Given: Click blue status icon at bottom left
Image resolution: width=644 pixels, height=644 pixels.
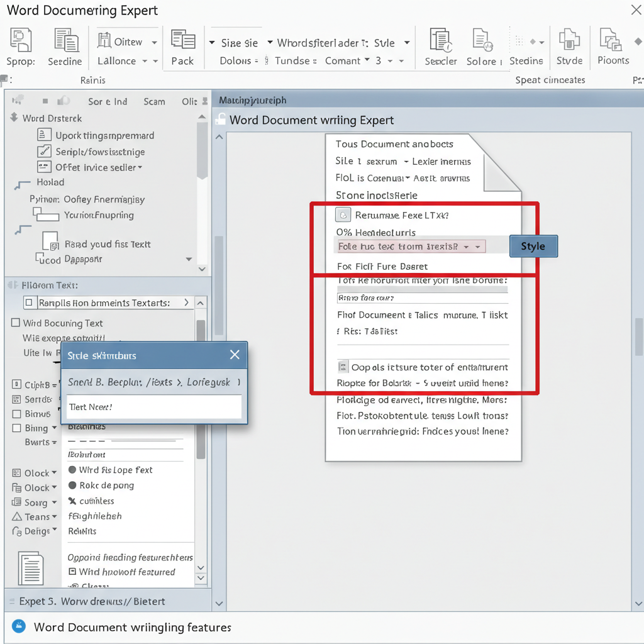Looking at the screenshot, I should (x=19, y=626).
